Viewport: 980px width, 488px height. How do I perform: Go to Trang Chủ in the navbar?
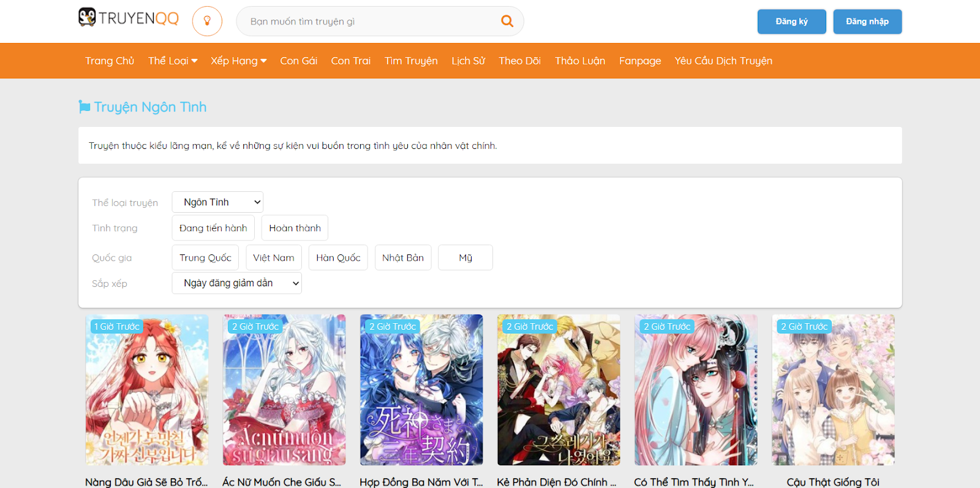point(110,61)
